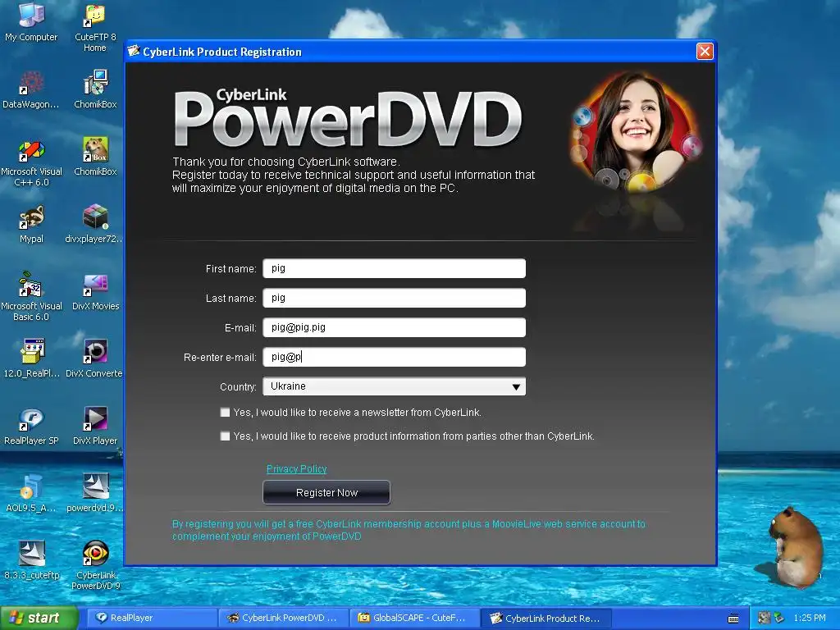Click the second system tray icon beside the clock

click(x=779, y=619)
